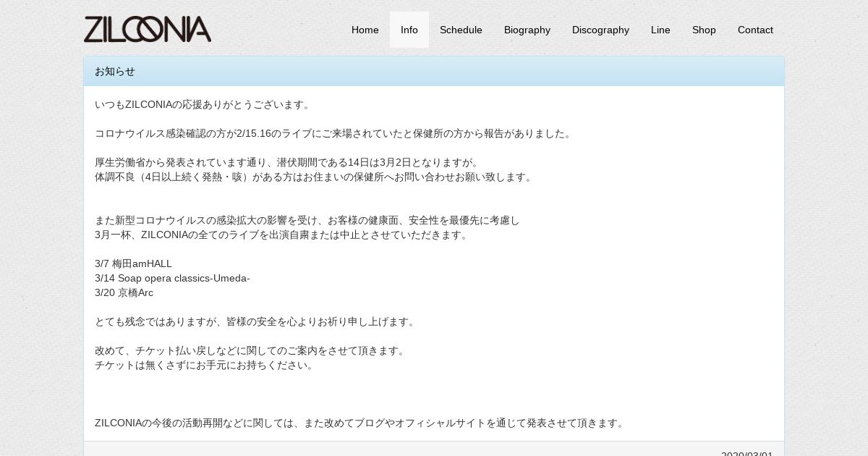Click the line starting 厚生労働省から発表

[x=288, y=162]
